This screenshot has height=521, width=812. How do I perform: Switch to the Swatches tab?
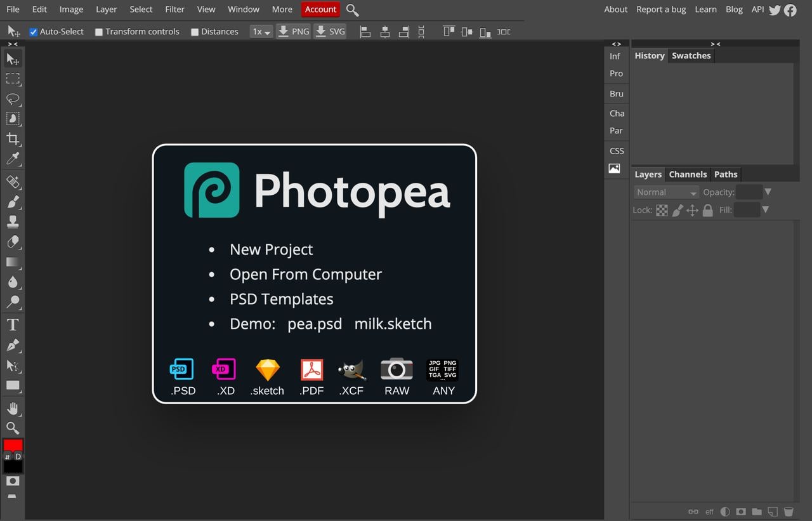691,56
